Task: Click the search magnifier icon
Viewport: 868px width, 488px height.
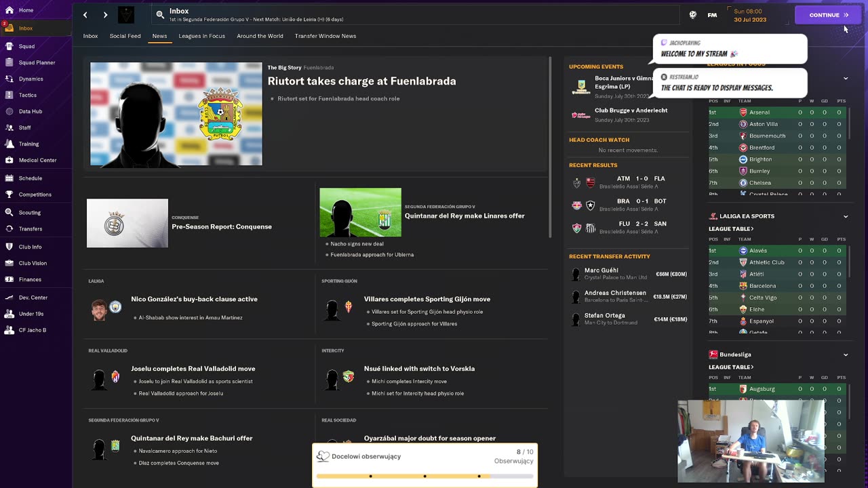Action: tap(160, 14)
